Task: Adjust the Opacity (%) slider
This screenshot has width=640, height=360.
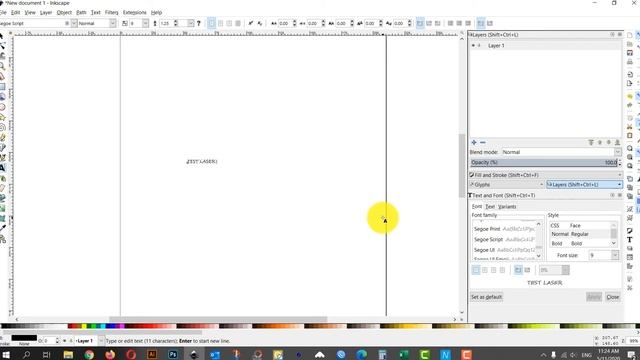Action: click(x=544, y=162)
